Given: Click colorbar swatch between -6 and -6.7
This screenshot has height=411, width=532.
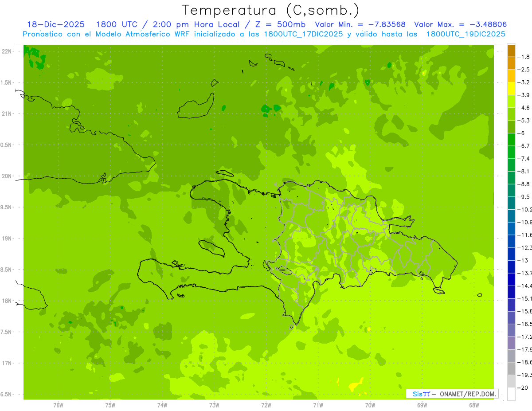Looking at the screenshot, I should click(x=511, y=140).
